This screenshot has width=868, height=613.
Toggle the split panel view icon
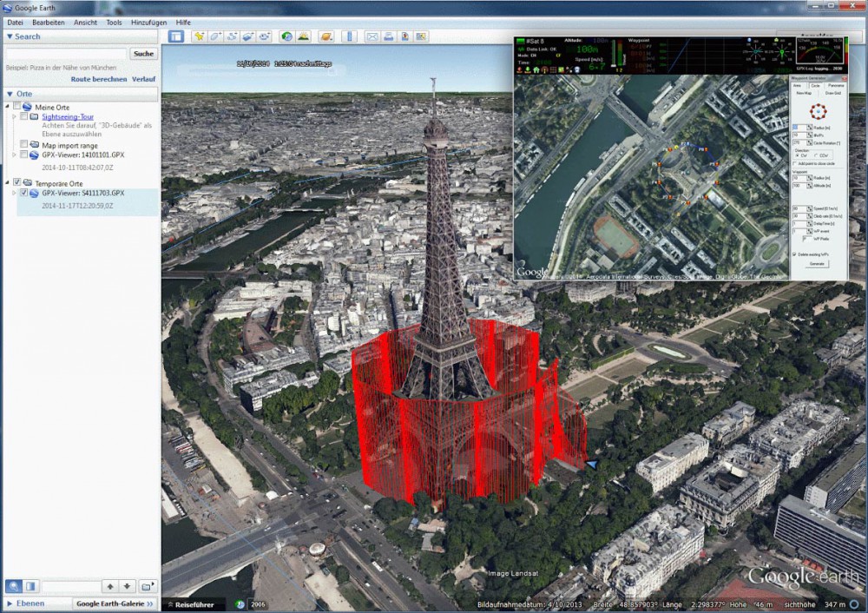pyautogui.click(x=30, y=586)
